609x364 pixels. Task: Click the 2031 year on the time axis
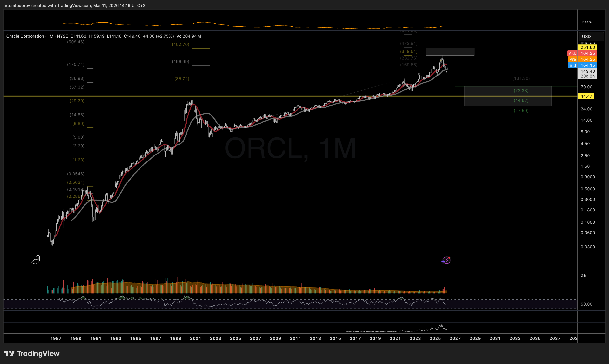click(x=495, y=338)
